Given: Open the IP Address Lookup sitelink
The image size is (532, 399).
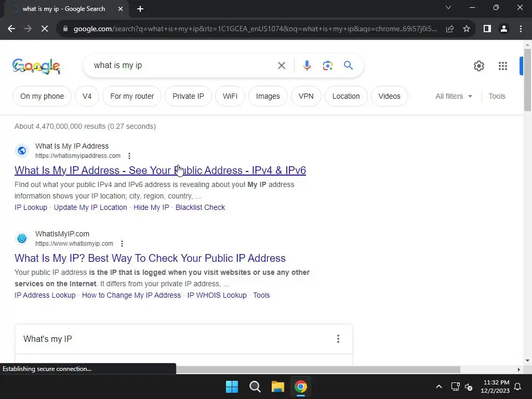Looking at the screenshot, I should point(45,295).
